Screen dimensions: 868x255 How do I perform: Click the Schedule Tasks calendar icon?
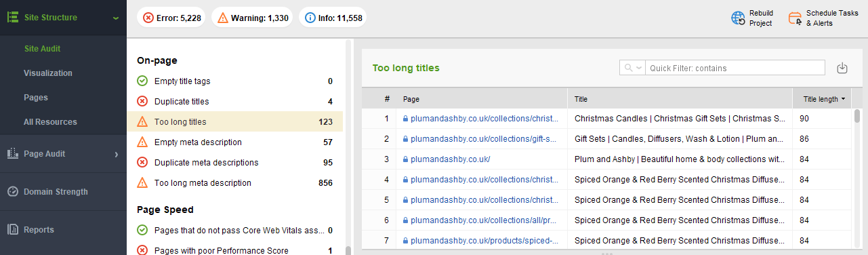[x=795, y=18]
